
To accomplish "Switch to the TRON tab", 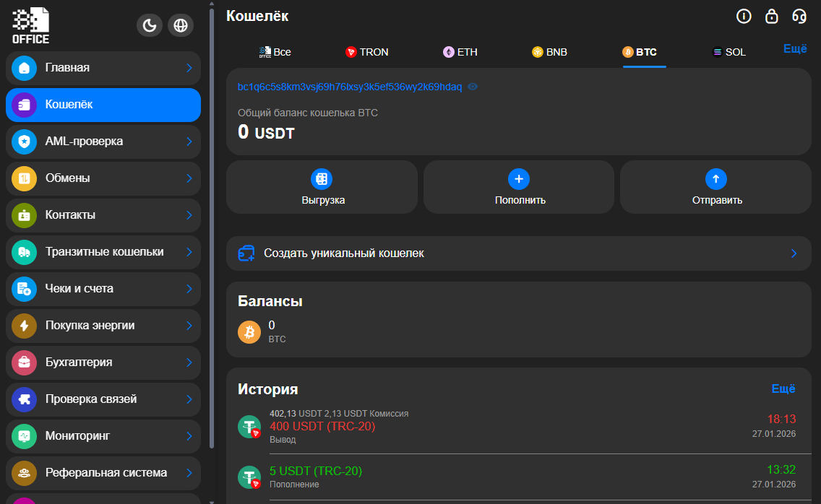I will [366, 52].
